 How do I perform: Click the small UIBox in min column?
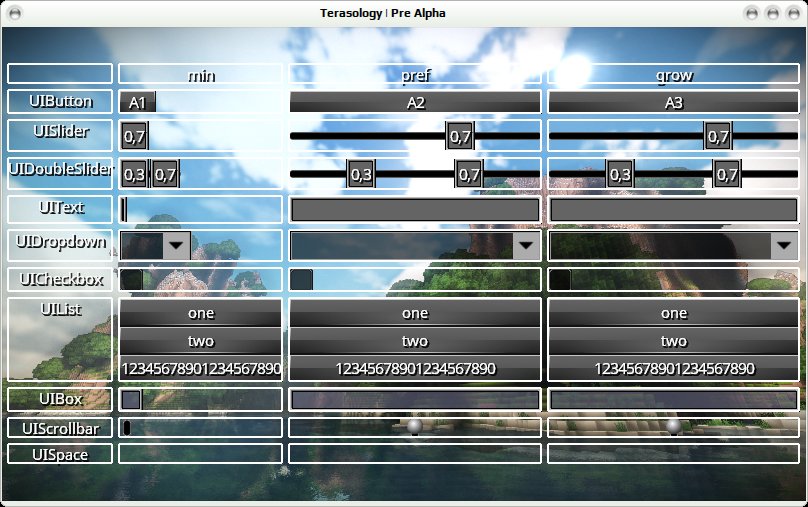tap(131, 400)
